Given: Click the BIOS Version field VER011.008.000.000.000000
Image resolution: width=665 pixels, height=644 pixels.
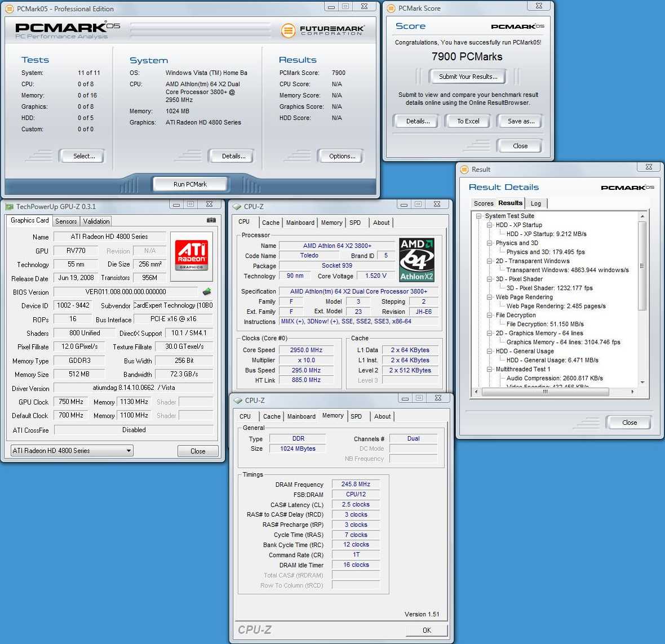Looking at the screenshot, I should (126, 292).
